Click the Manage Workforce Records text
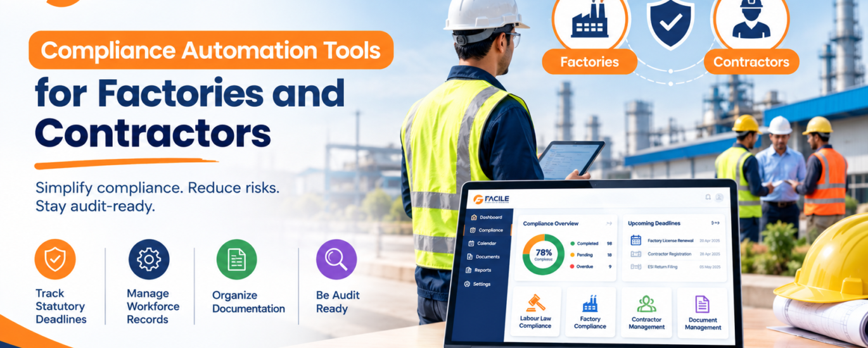868x348 pixels. [x=153, y=306]
